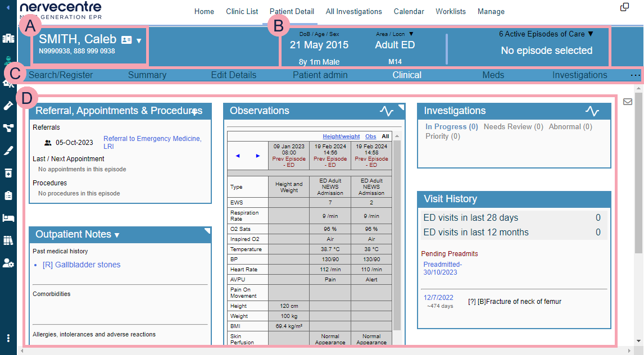Switch to the All Investigations menu

(x=353, y=11)
